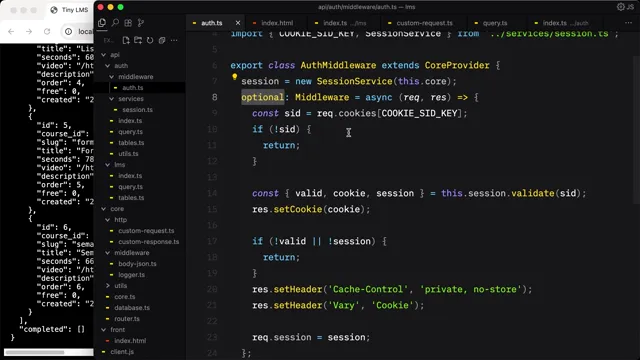Collapse the services folder
This screenshot has height=360, width=640.
coord(131,99)
